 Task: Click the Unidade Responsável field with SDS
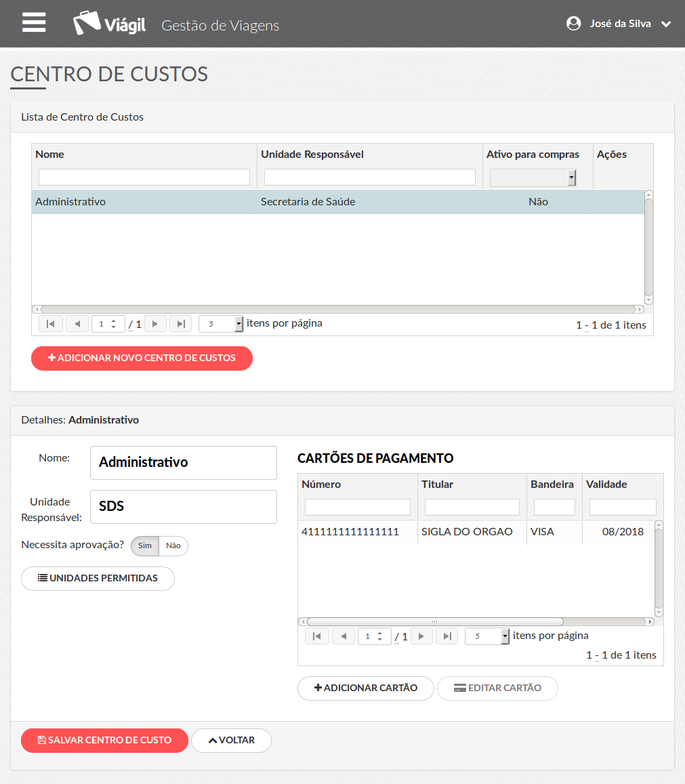[x=184, y=506]
